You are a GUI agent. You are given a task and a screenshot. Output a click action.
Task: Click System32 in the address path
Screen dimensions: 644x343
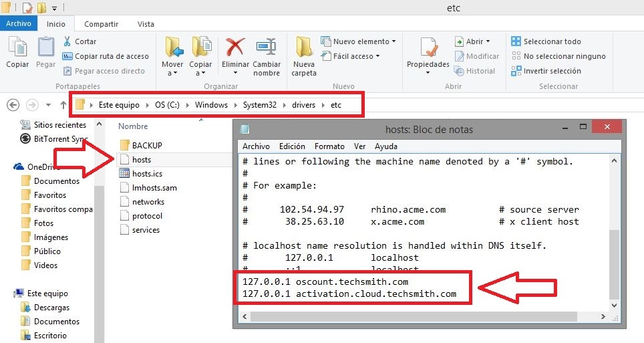[x=260, y=105]
